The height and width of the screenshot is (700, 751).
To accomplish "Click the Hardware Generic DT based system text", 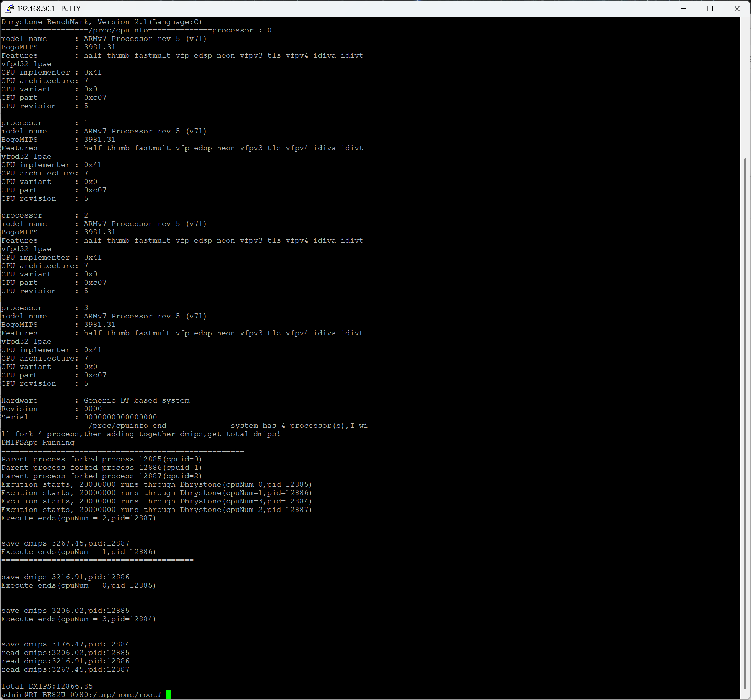I will pyautogui.click(x=136, y=400).
